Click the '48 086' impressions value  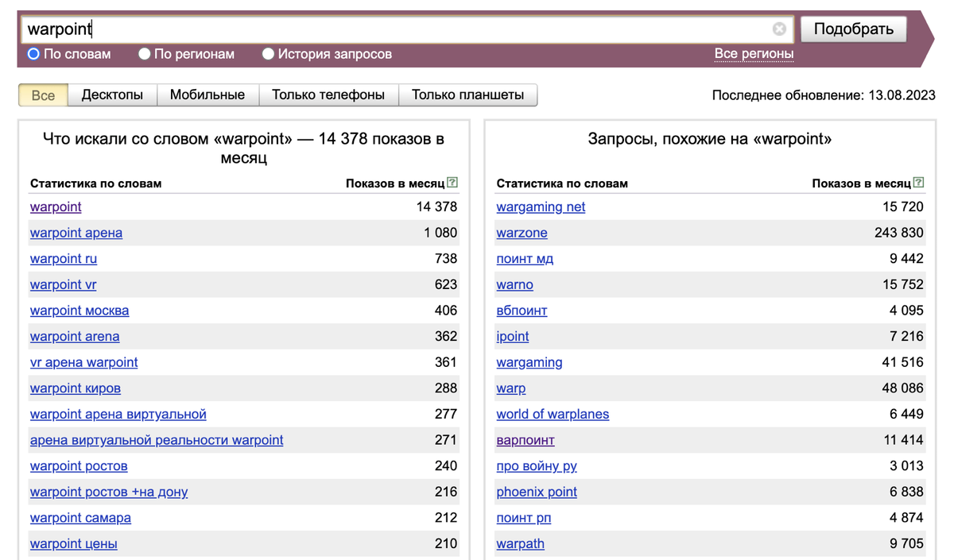[903, 388]
